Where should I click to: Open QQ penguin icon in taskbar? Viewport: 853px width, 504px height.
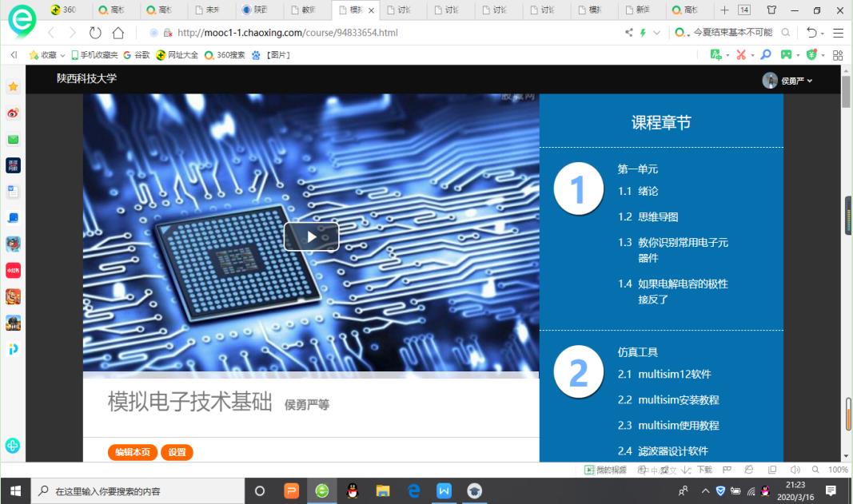click(x=353, y=490)
